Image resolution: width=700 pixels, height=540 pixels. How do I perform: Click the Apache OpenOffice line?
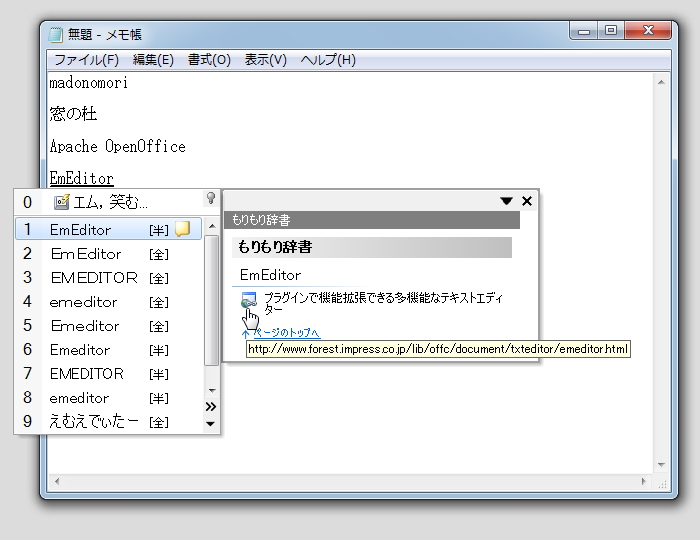[117, 146]
